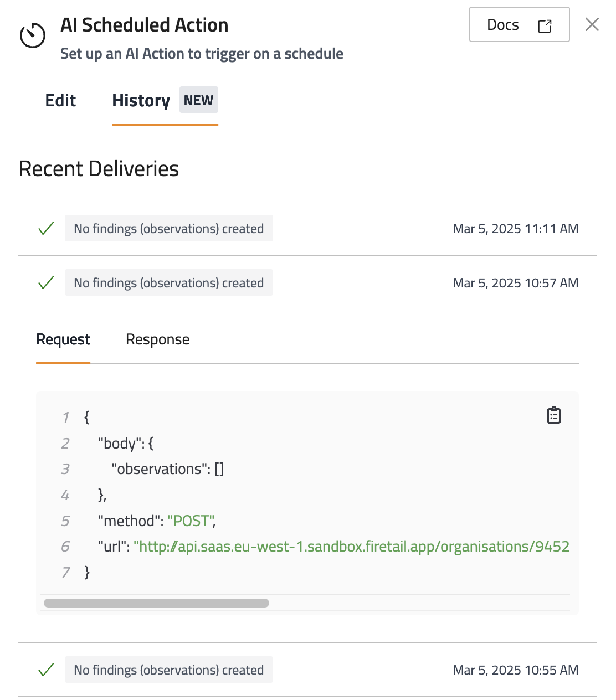The height and width of the screenshot is (700, 616).
Task: Copy request JSON with the clipboard icon
Action: (x=554, y=415)
